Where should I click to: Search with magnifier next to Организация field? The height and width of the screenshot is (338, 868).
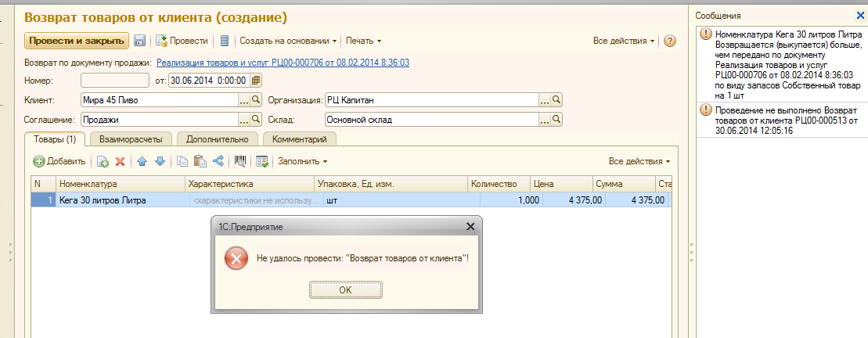tap(556, 100)
